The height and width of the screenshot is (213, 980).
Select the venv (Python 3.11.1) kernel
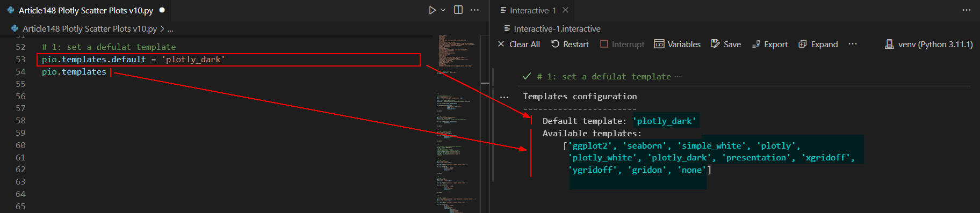pyautogui.click(x=929, y=44)
